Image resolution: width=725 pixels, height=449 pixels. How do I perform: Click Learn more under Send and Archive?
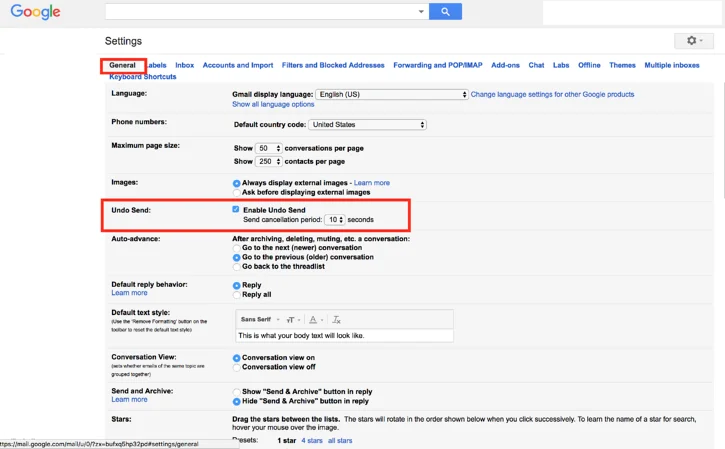[129, 400]
